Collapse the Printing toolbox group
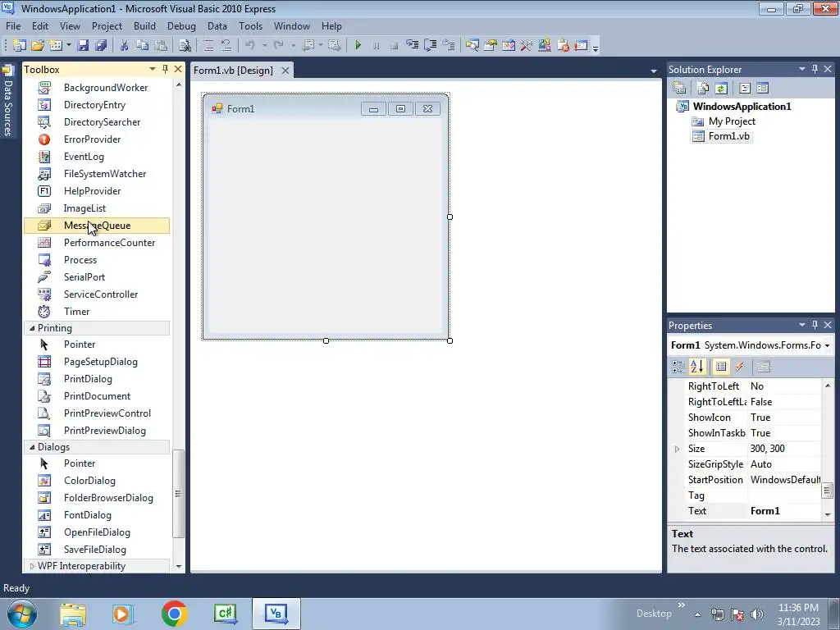Screen dimensions: 840x630 coord(32,328)
